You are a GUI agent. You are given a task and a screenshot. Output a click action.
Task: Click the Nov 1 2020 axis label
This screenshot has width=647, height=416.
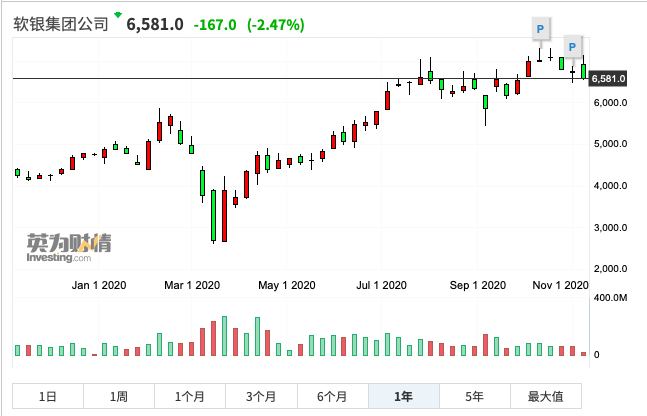(x=560, y=285)
